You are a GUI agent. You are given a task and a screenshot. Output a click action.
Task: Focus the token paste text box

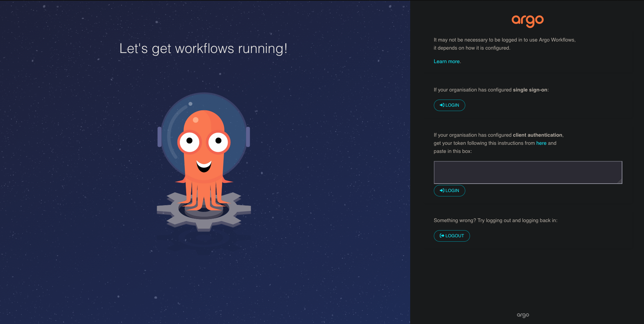pyautogui.click(x=528, y=172)
